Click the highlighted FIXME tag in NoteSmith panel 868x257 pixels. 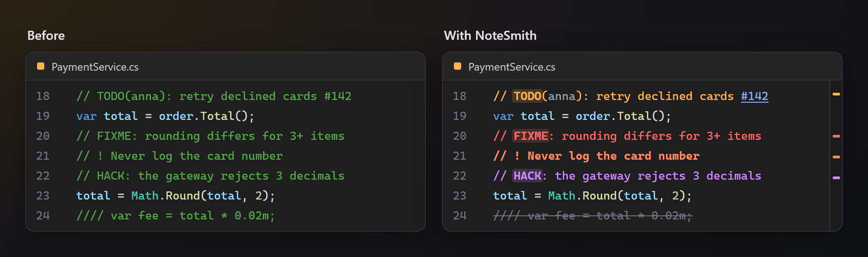tap(531, 136)
